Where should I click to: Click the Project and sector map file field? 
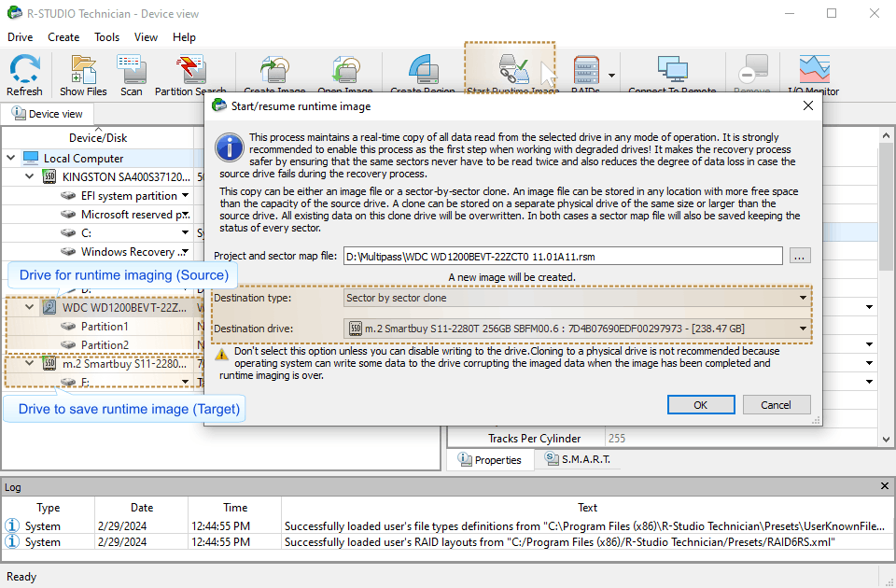click(563, 256)
